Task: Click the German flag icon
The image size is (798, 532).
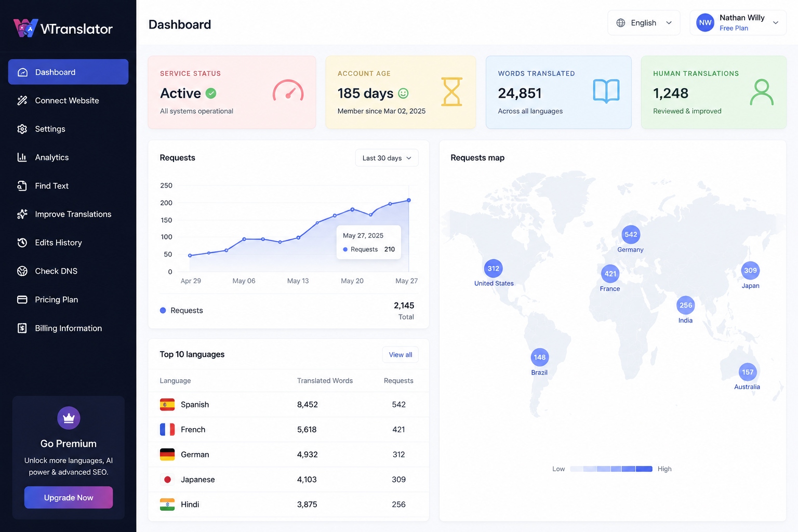Action: click(167, 455)
